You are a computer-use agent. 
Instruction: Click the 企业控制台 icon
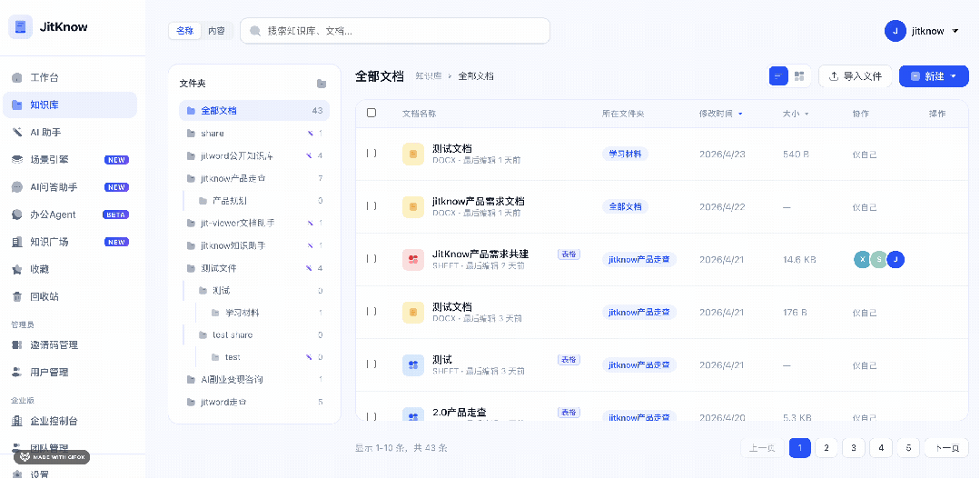pos(17,421)
